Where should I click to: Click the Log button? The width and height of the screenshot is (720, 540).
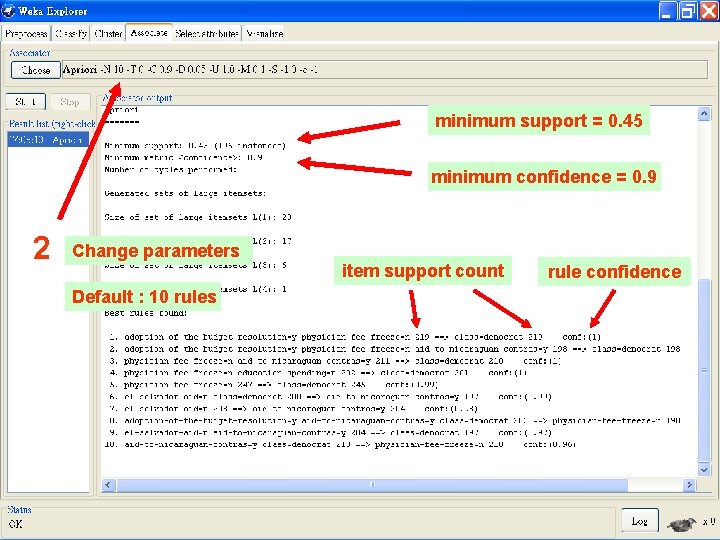pyautogui.click(x=640, y=521)
